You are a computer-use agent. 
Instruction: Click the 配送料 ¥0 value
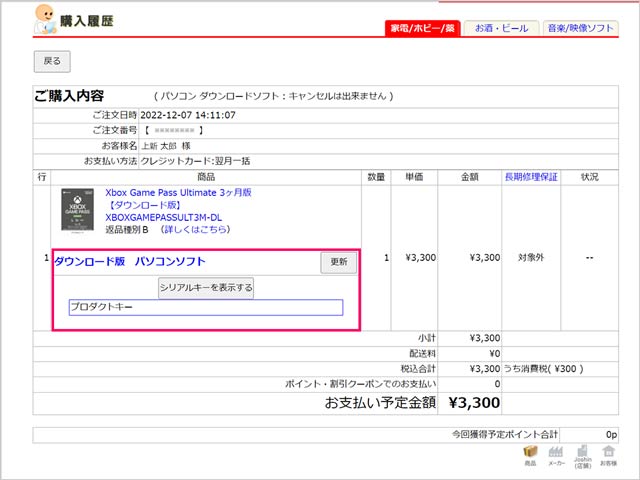tap(494, 353)
